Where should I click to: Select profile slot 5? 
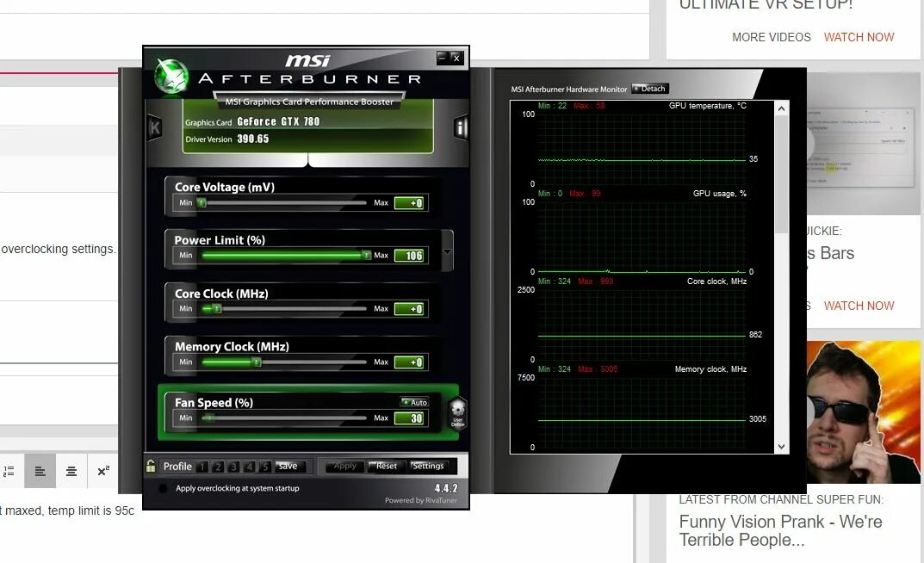click(x=266, y=467)
